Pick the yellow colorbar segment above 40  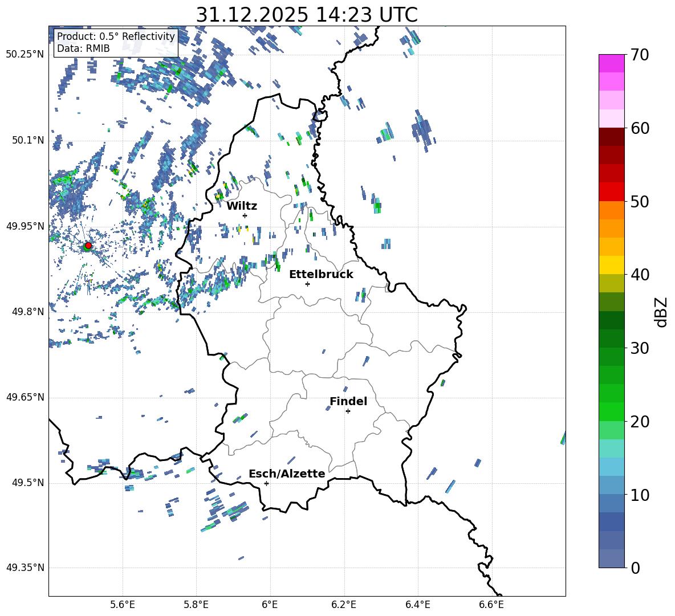pyautogui.click(x=612, y=266)
